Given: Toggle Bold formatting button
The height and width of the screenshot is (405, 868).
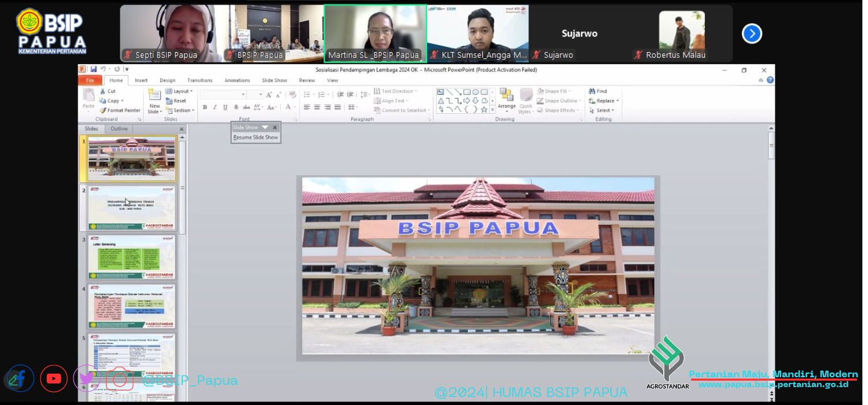Looking at the screenshot, I should (205, 108).
